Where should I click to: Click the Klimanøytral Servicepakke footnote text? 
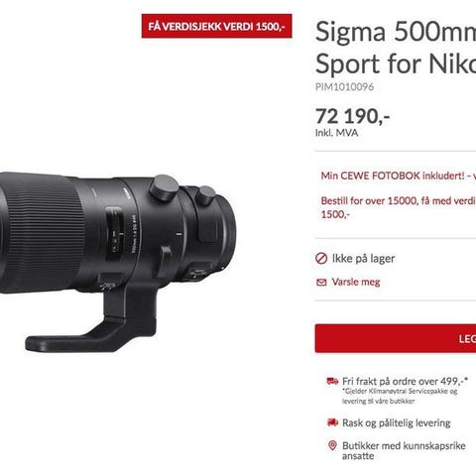coord(400,396)
